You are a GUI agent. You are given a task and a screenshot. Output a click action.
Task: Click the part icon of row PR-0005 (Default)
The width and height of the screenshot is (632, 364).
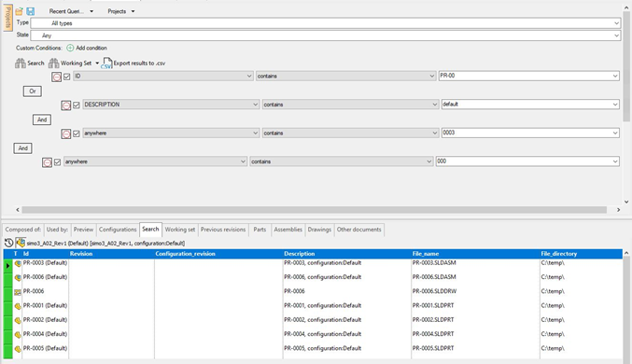[x=18, y=349]
